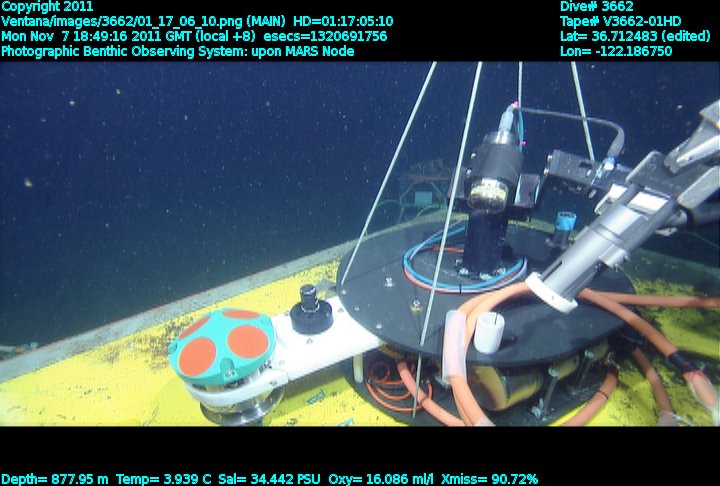Click the teal instrument with orange discs
Viewport: 720px width, 486px height.
(222, 345)
